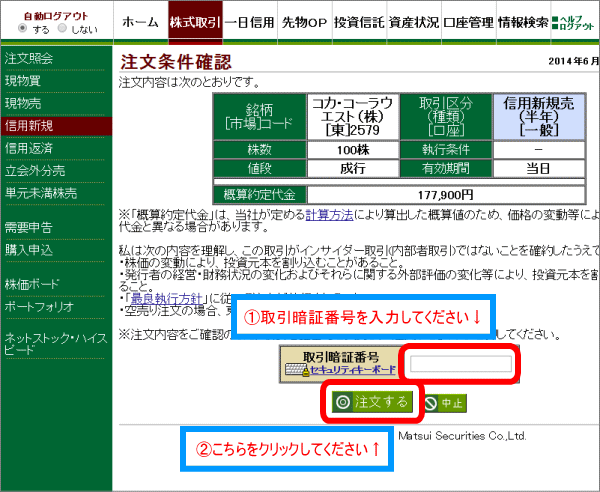
Task: Open the 資産状況 tab
Action: 414,23
